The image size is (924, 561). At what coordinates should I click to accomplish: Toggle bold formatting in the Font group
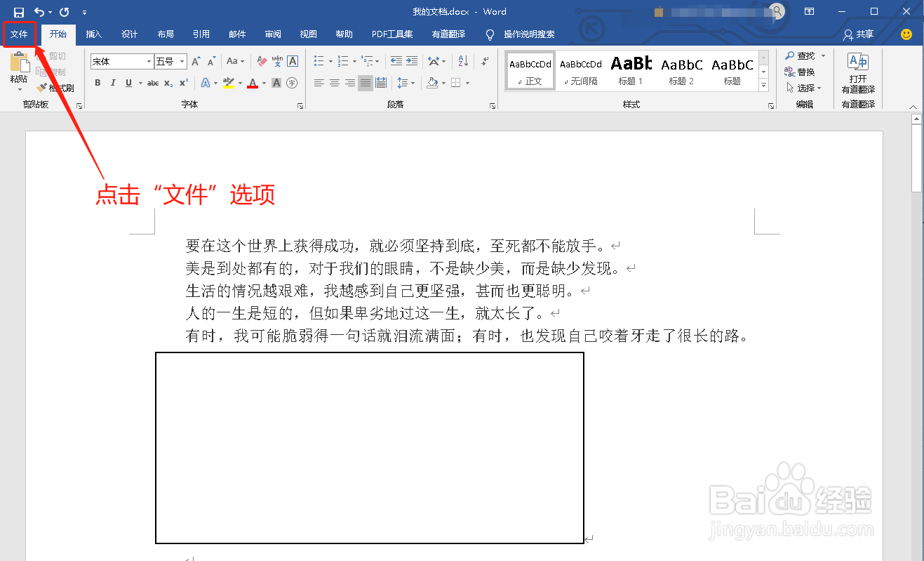click(x=98, y=83)
